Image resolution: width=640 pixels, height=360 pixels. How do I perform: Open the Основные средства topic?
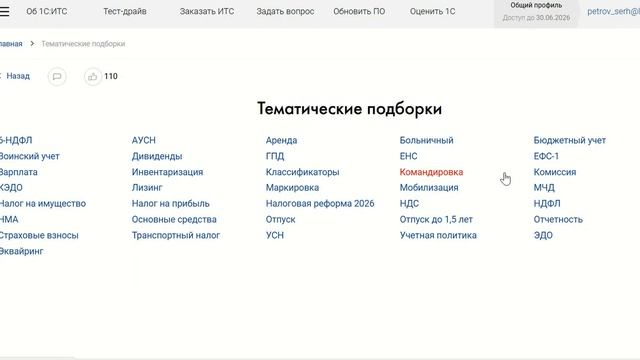tap(174, 219)
